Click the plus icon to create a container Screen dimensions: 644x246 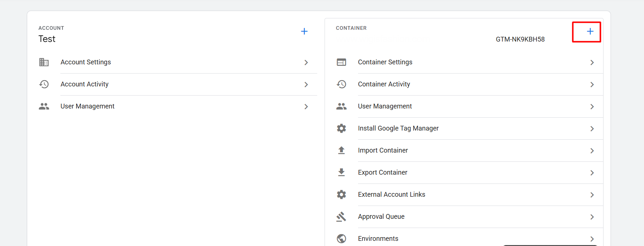(x=590, y=31)
